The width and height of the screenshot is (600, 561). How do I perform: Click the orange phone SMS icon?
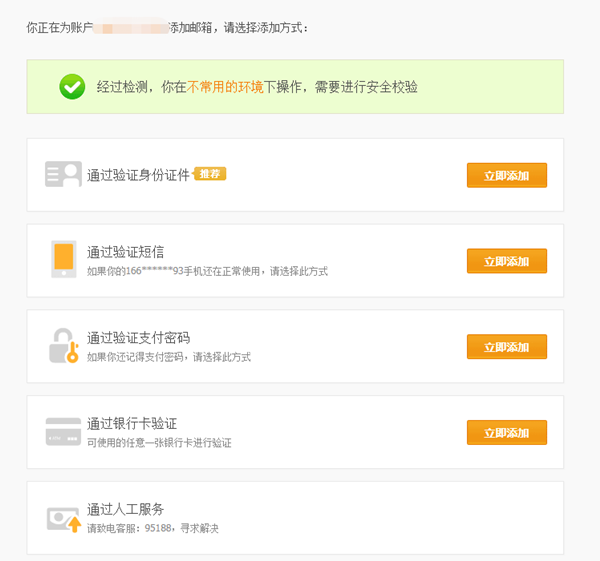[64, 259]
